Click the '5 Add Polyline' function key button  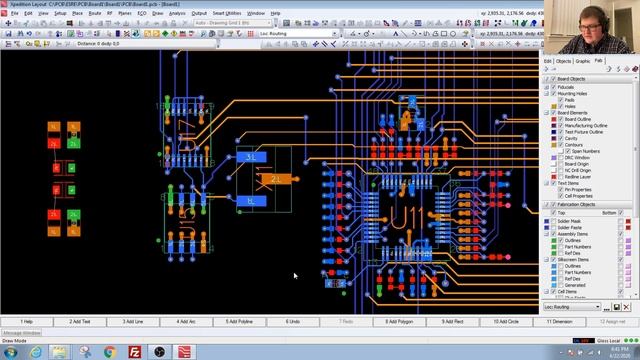(x=239, y=322)
